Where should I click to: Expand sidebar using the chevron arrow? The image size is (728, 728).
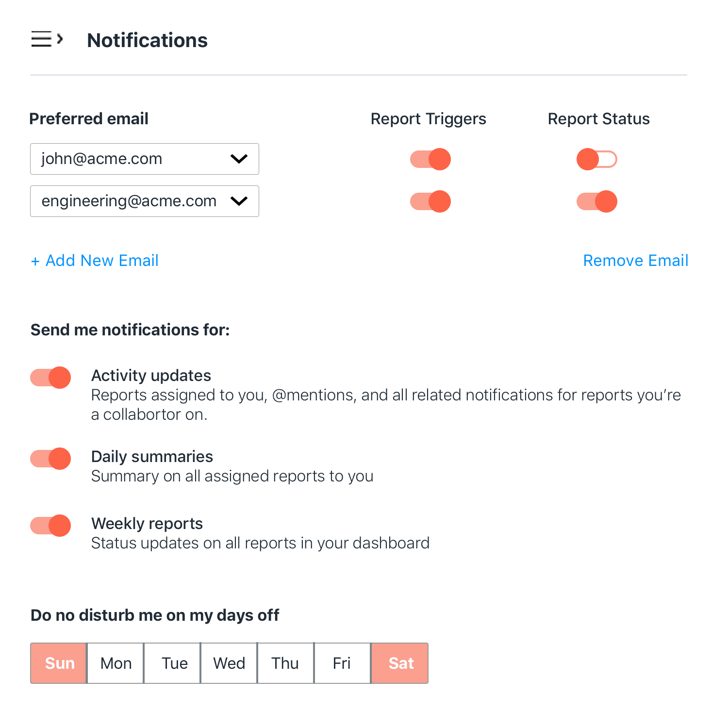pos(60,39)
